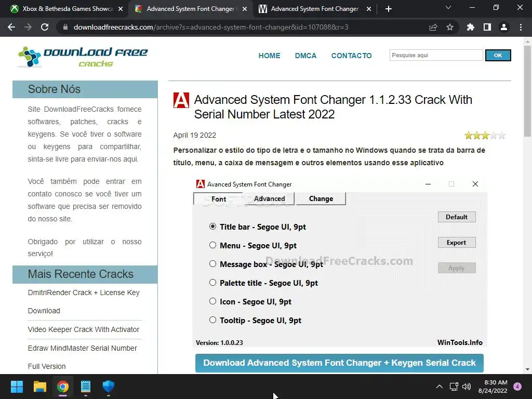The height and width of the screenshot is (399, 532).
Task: Go back with the browser back arrow
Action: (11, 27)
